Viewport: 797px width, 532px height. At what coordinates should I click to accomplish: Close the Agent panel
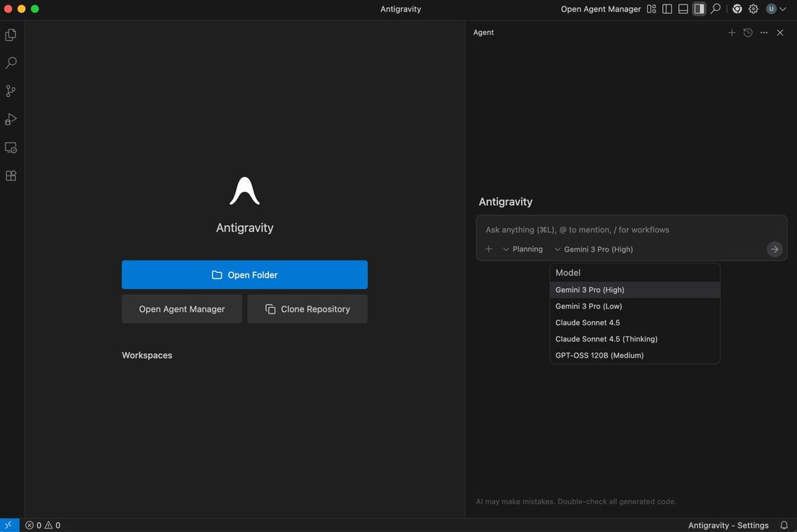[780, 33]
